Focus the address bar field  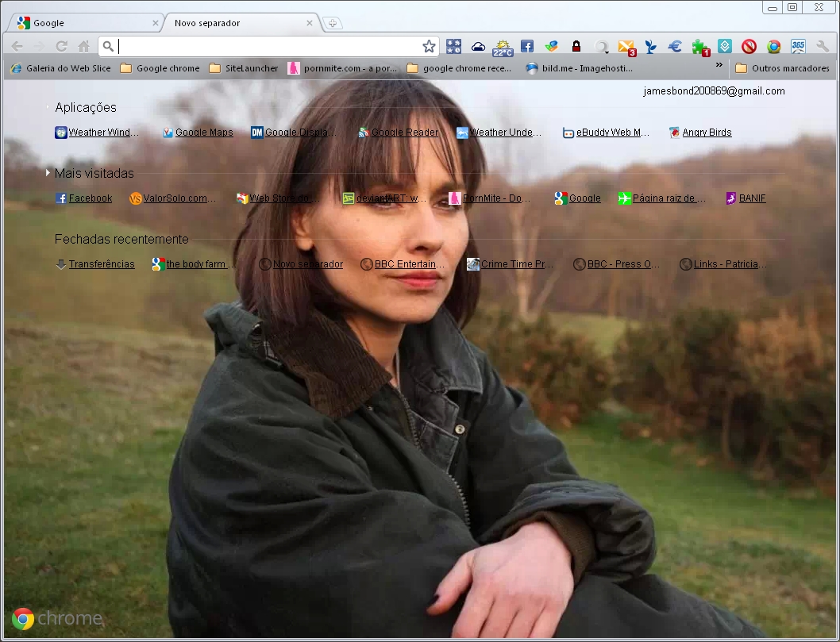click(268, 47)
